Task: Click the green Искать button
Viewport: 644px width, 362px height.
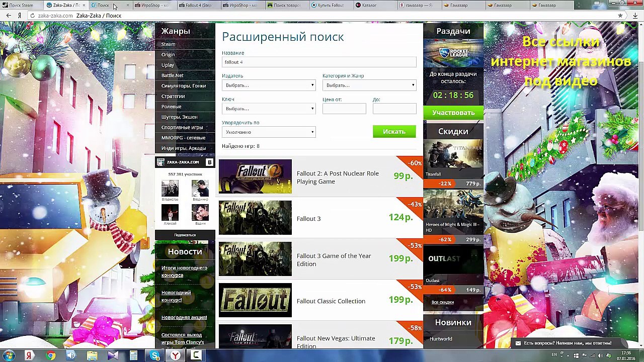Action: click(x=394, y=132)
